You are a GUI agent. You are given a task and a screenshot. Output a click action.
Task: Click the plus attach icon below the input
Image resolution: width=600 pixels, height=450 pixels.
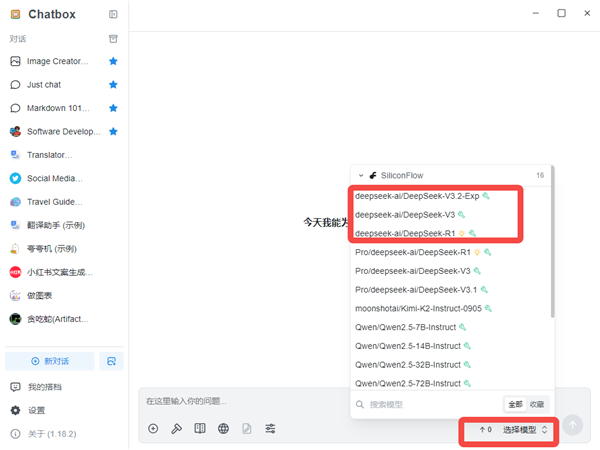(x=153, y=428)
